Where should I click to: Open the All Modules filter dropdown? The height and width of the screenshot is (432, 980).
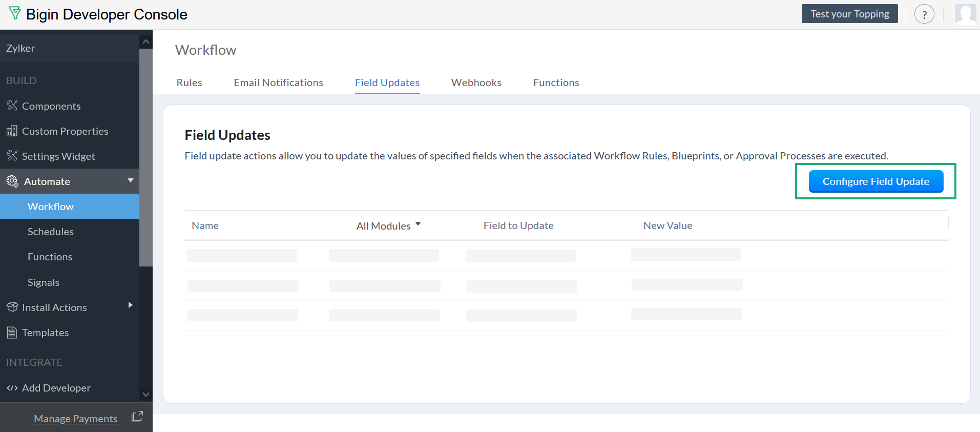388,225
